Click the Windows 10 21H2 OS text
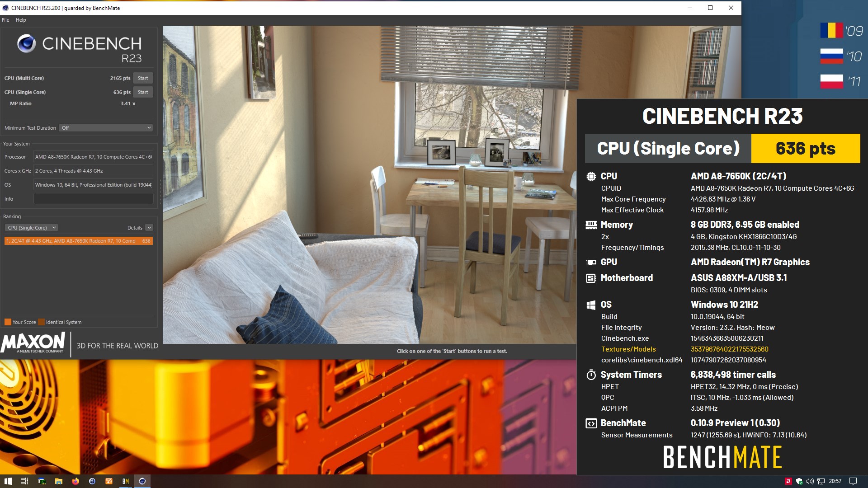The height and width of the screenshot is (488, 868). 724,305
